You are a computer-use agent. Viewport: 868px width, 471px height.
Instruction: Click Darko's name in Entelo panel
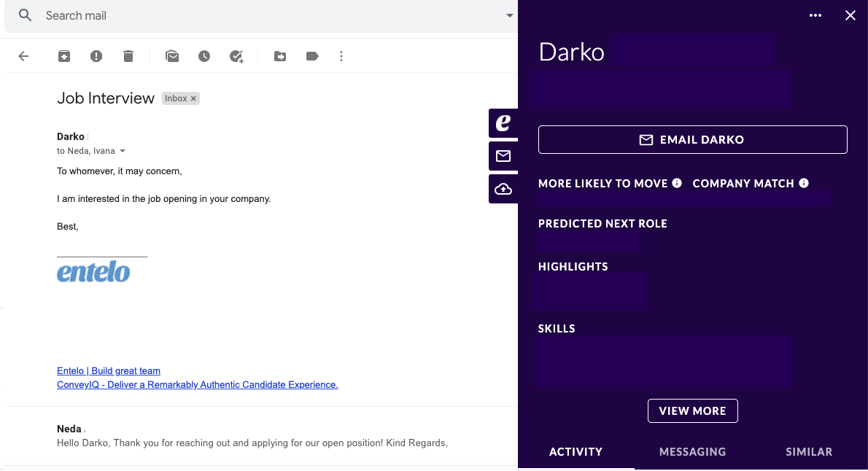pos(571,52)
